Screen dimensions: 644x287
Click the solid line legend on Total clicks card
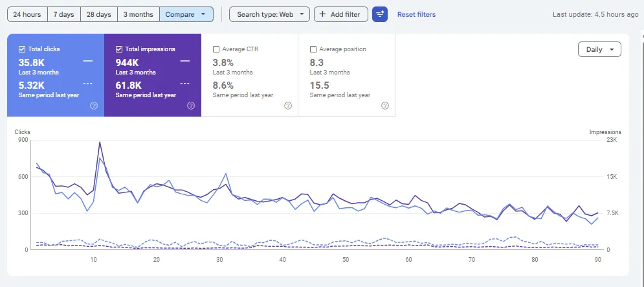point(88,61)
